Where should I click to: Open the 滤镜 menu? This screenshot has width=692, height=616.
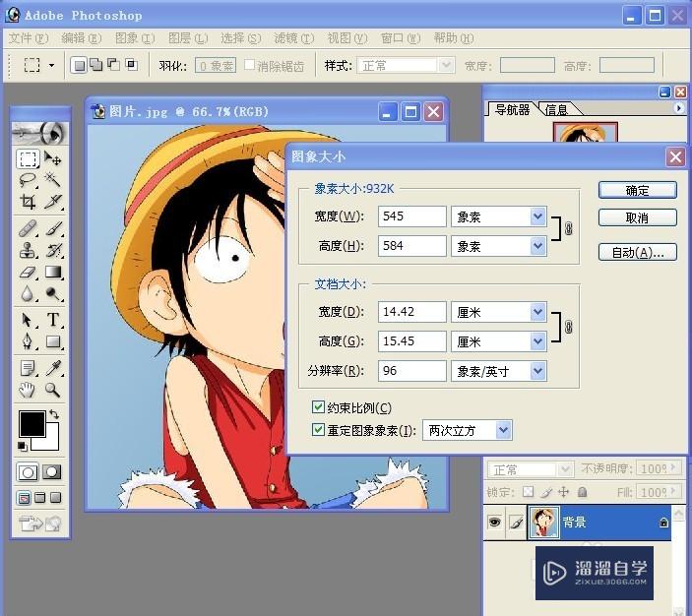(x=294, y=38)
